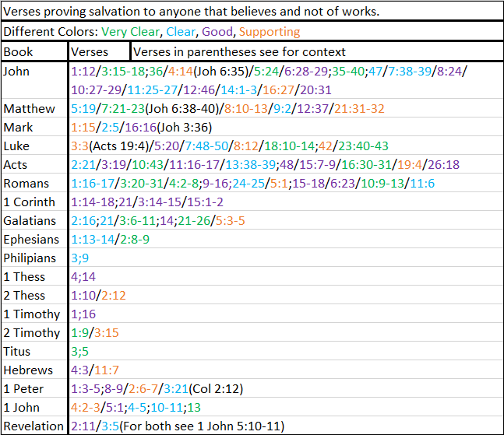Click the title 'Verses proving salvation' cell
This screenshot has height=435, width=504.
coord(252,11)
